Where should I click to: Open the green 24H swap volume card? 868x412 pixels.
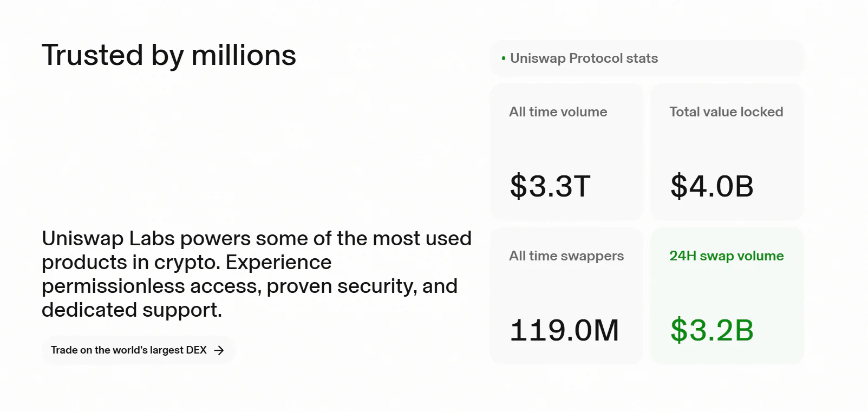tap(727, 296)
